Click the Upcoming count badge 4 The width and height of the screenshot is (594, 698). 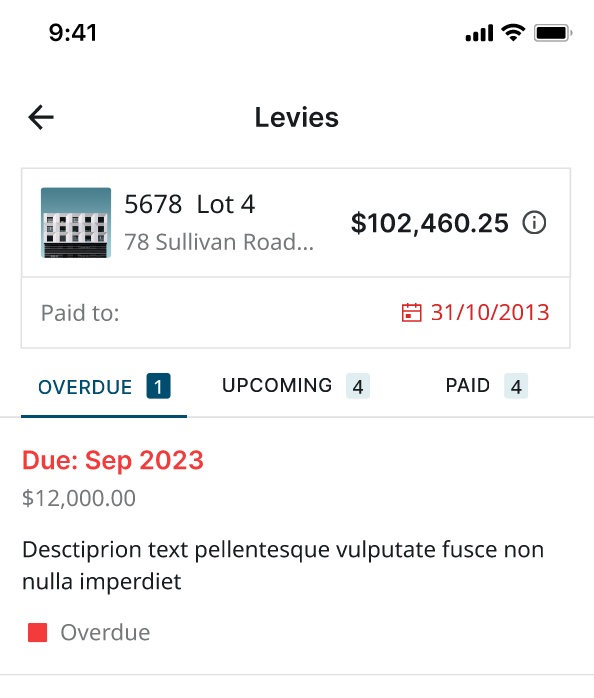tap(358, 386)
